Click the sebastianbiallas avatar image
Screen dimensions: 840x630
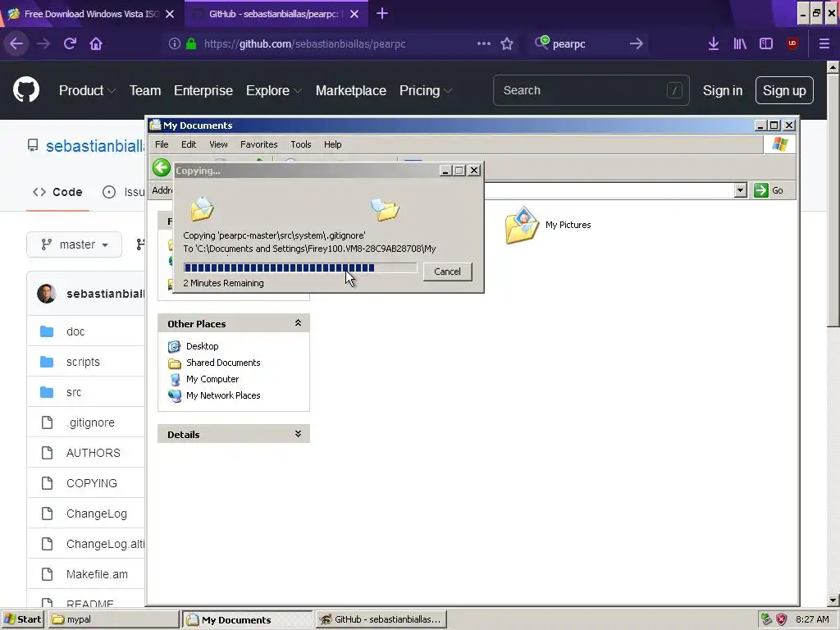pos(47,294)
